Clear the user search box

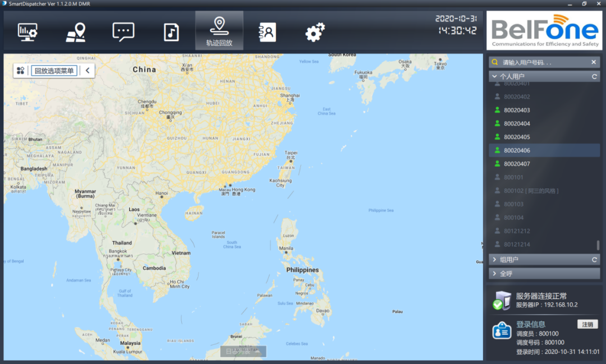(594, 62)
